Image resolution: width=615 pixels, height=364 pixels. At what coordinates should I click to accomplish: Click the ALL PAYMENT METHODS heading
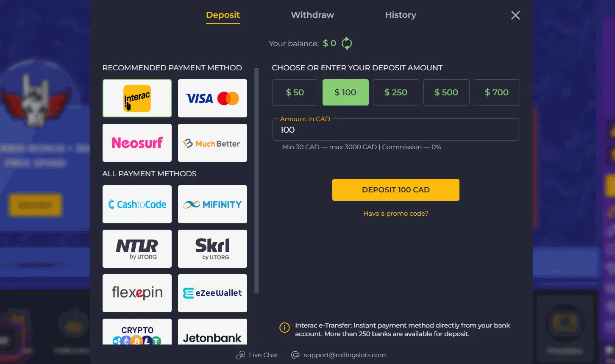point(149,174)
